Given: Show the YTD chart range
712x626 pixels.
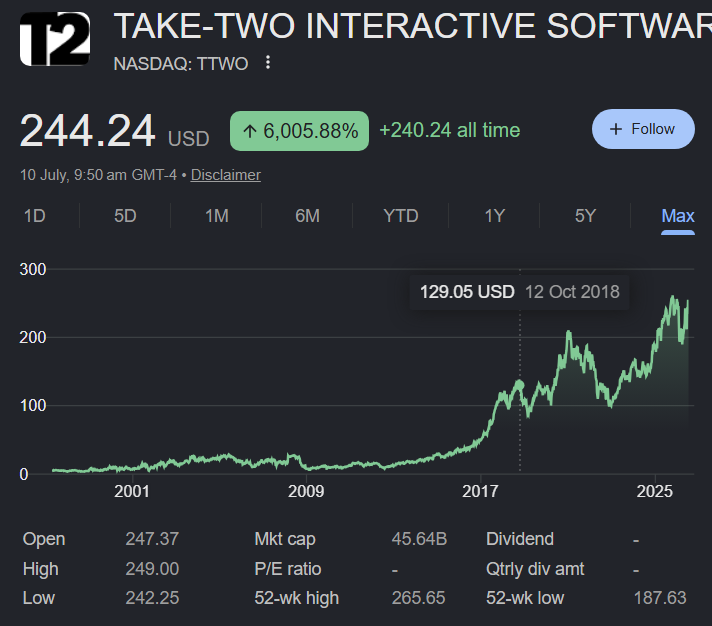Looking at the screenshot, I should 400,216.
